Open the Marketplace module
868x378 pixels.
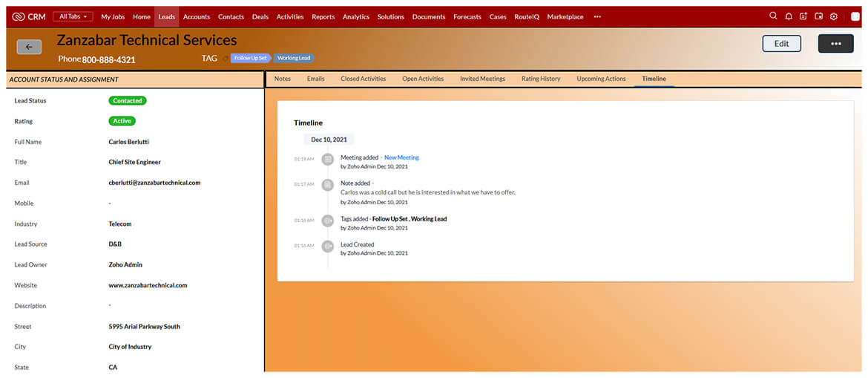[565, 16]
